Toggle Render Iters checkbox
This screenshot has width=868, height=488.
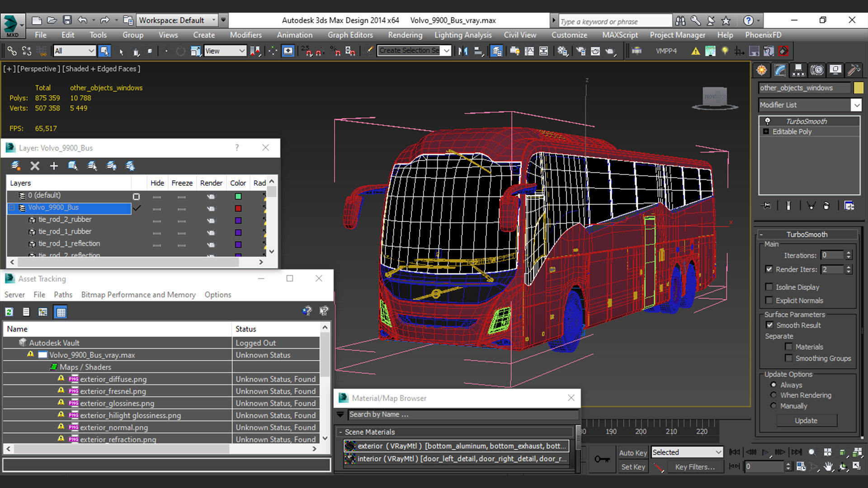point(769,269)
